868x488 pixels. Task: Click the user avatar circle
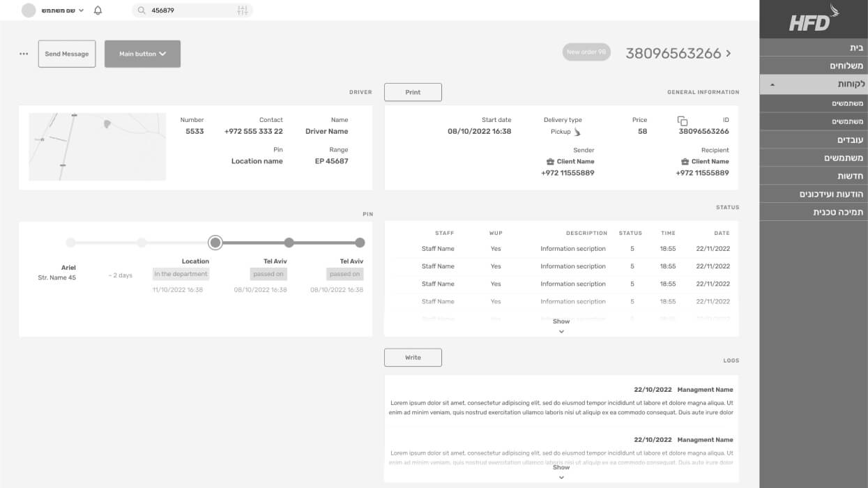(29, 10)
